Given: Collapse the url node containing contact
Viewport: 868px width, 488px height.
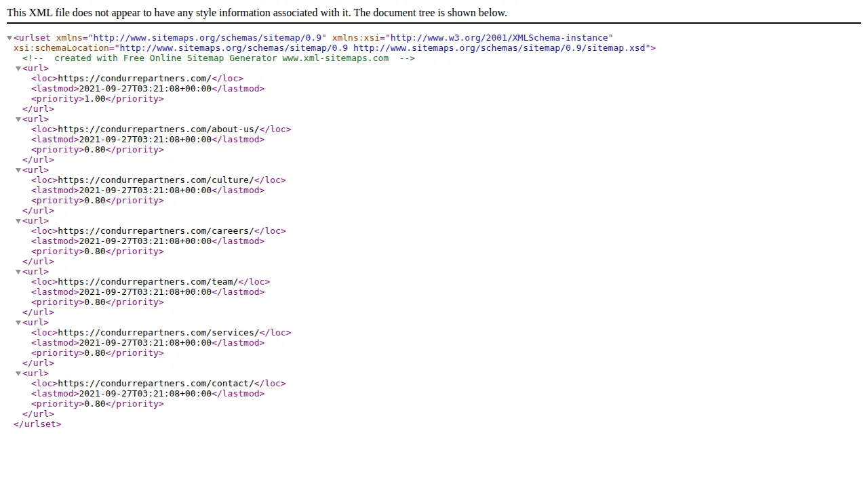Looking at the screenshot, I should coord(19,373).
